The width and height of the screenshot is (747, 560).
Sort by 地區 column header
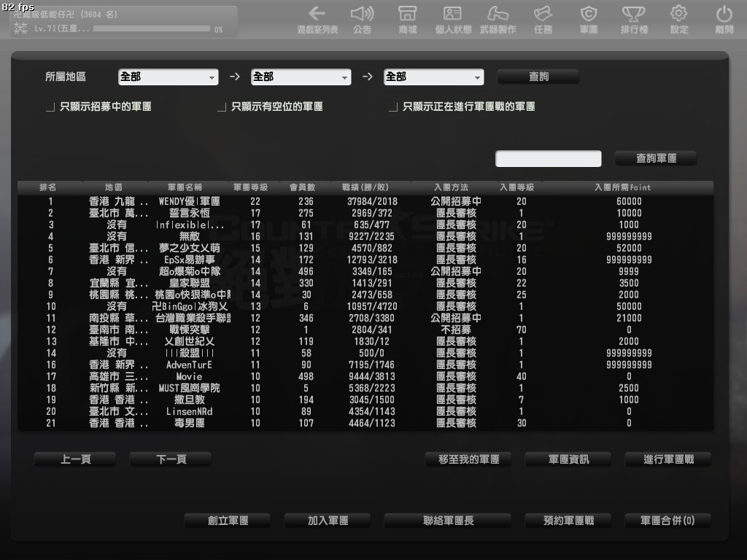(x=114, y=187)
